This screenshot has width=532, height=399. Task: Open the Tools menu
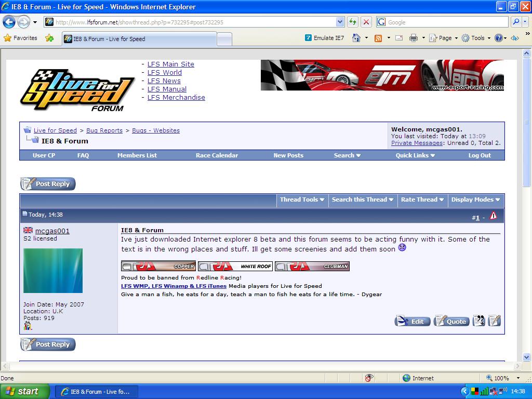pyautogui.click(x=476, y=38)
